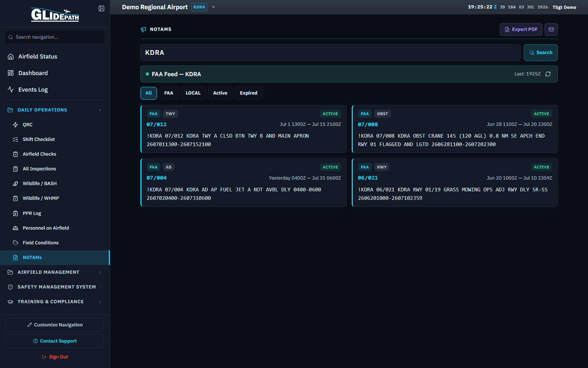
Task: Click the PPR Log document icon
Action: [x=15, y=213]
